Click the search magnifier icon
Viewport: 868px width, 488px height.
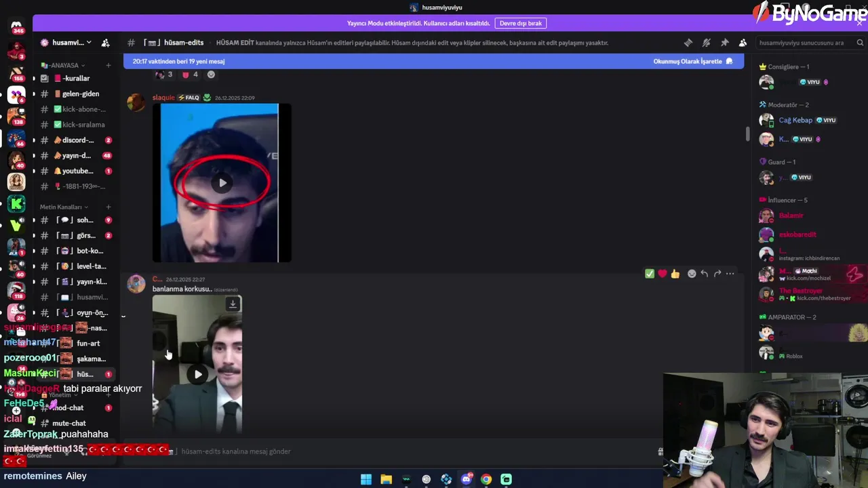pos(861,43)
